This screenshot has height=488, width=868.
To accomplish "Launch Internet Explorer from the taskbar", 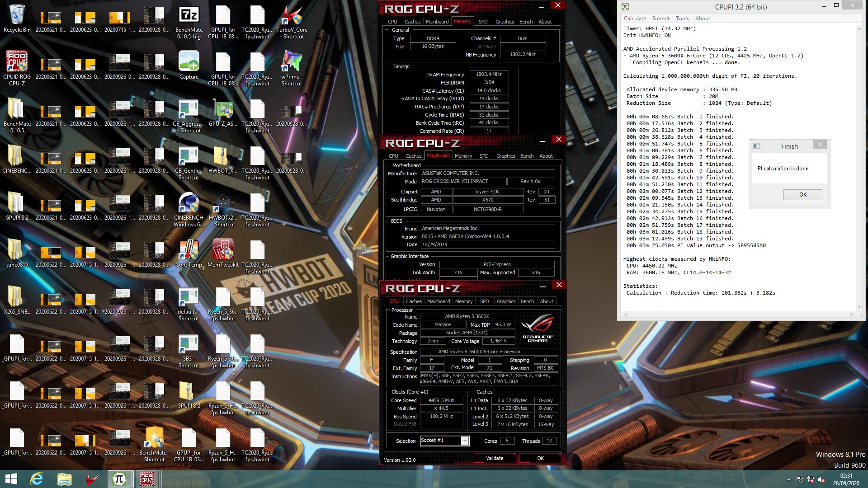I will (x=36, y=479).
